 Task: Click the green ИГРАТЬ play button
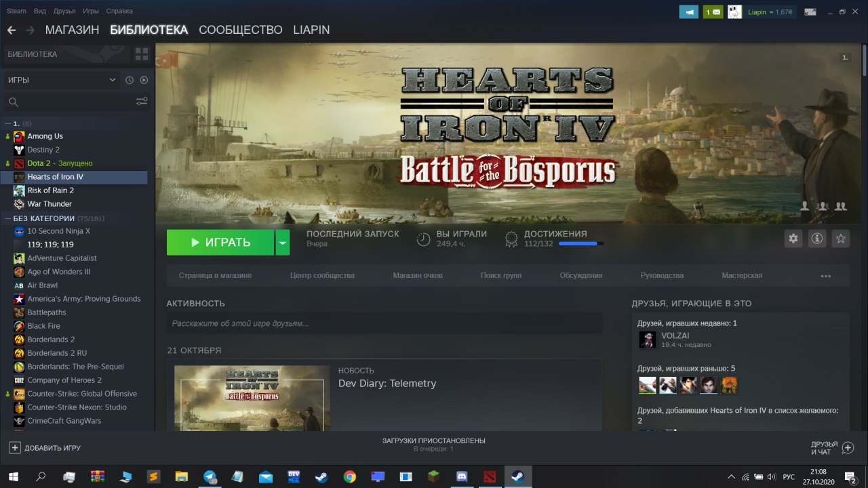[x=220, y=242]
